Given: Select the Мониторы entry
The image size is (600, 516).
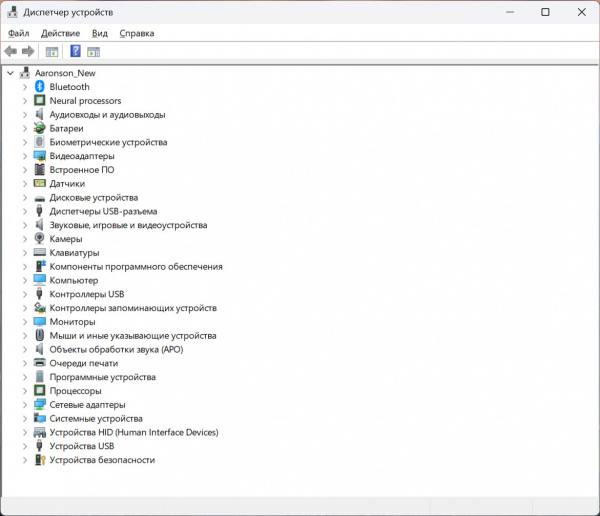Looking at the screenshot, I should [x=72, y=322].
